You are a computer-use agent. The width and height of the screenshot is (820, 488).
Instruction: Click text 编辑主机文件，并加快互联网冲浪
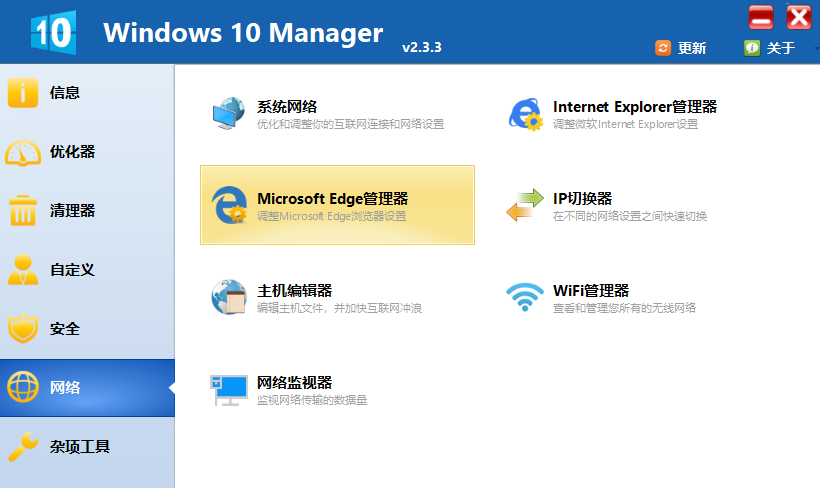[x=339, y=308]
